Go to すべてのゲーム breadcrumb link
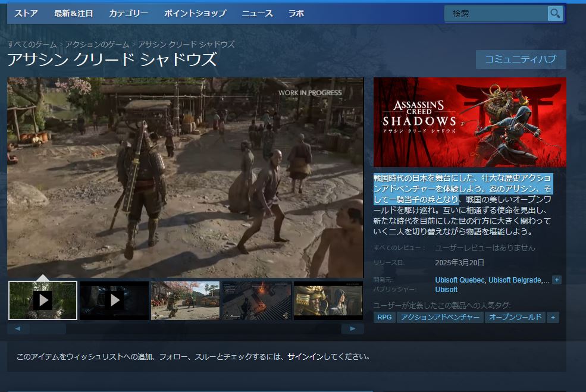 [x=32, y=45]
